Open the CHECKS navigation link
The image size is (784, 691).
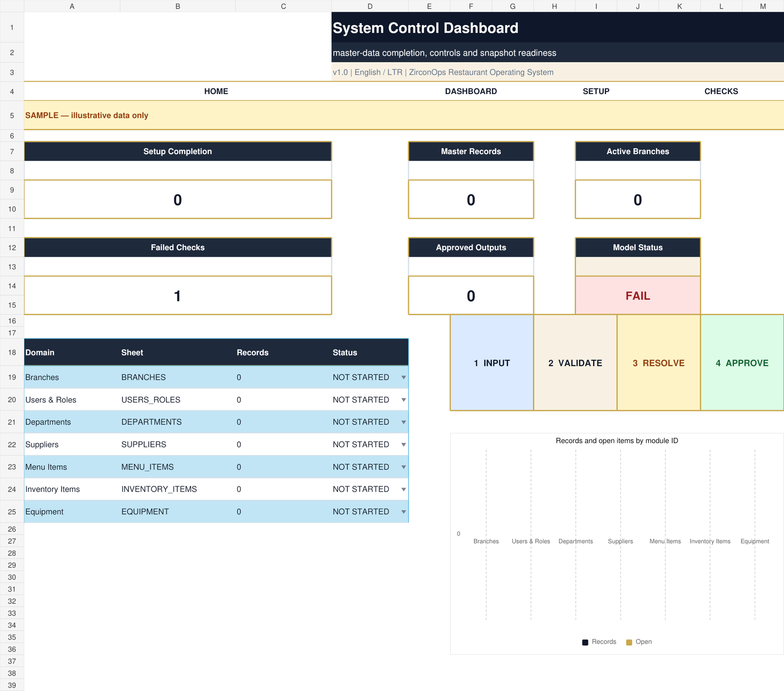pyautogui.click(x=721, y=91)
